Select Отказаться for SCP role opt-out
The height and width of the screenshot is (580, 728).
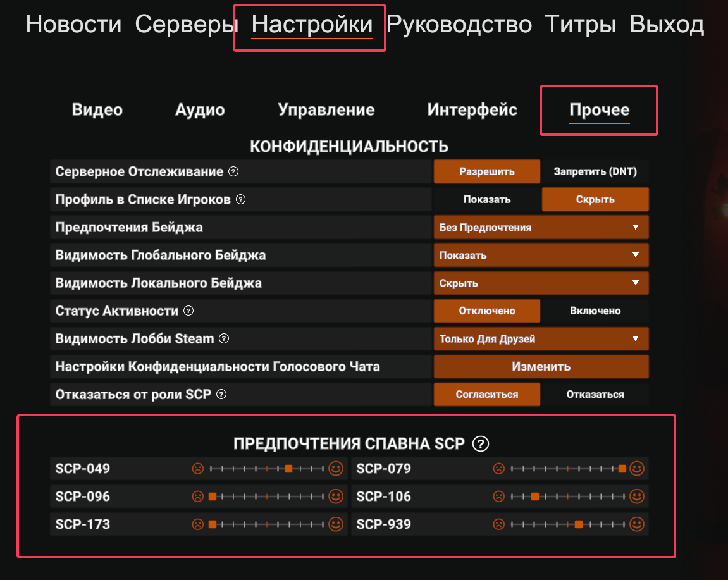595,394
